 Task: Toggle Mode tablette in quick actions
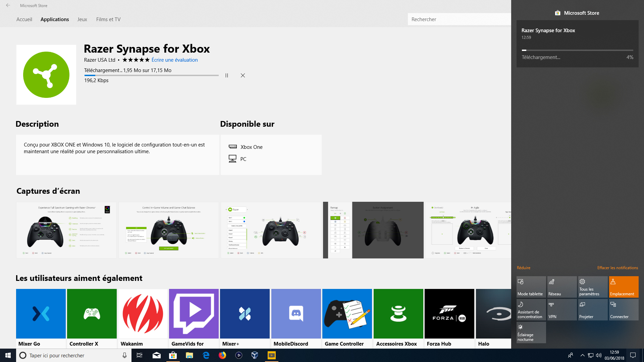click(x=531, y=287)
